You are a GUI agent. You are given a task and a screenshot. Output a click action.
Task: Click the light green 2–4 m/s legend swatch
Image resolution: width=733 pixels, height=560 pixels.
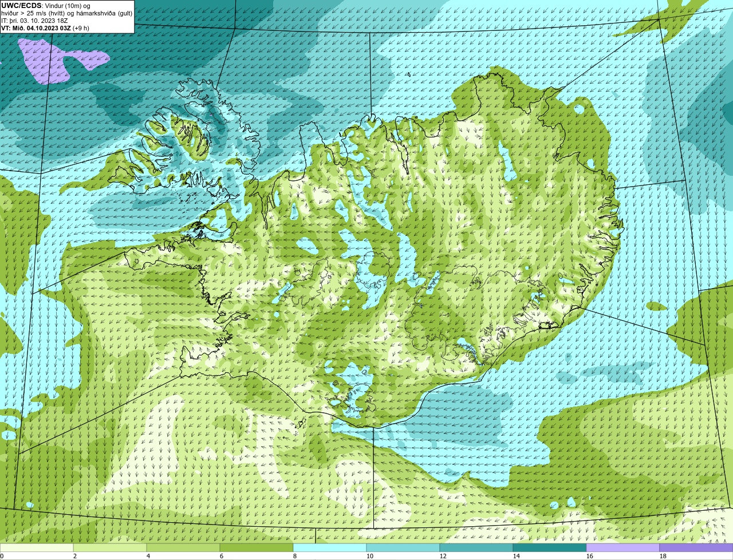[x=110, y=548]
